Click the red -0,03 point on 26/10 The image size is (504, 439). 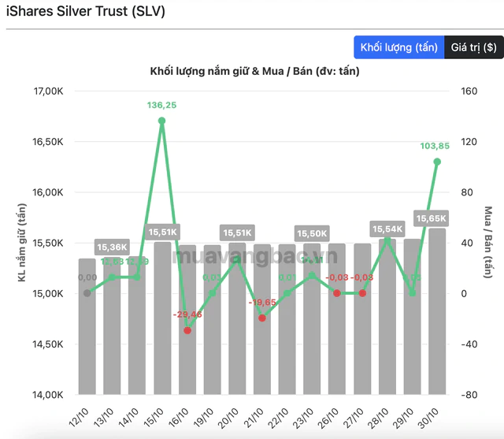pos(337,293)
